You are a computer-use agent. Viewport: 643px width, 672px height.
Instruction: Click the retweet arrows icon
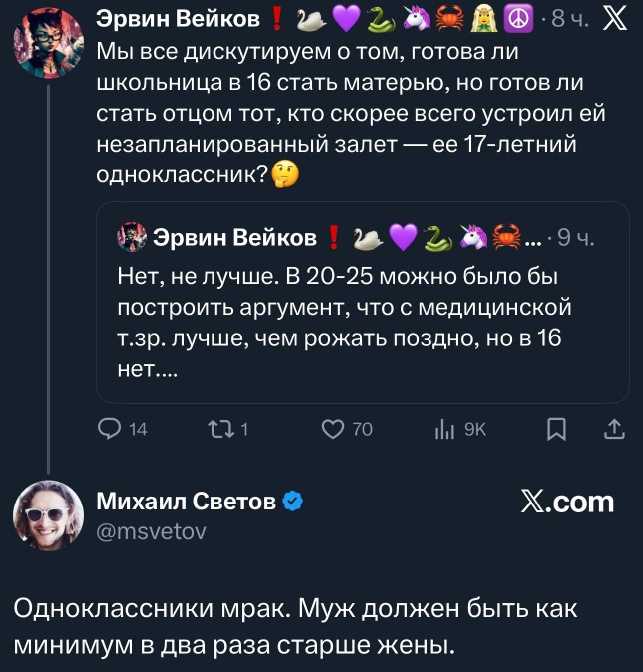(221, 429)
